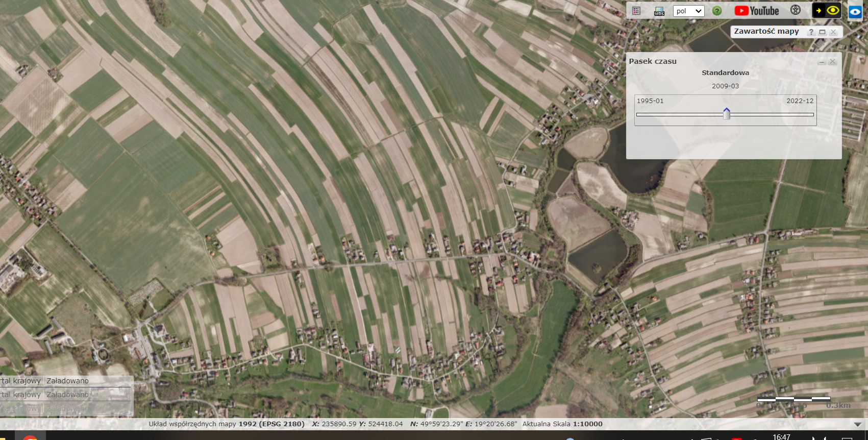This screenshot has height=440, width=868.
Task: Open the map legend icon
Action: (x=636, y=11)
